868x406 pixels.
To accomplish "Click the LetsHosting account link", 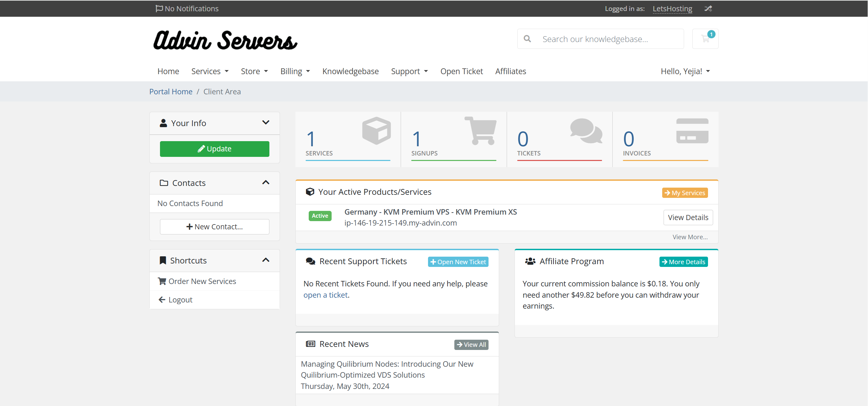I will (672, 9).
